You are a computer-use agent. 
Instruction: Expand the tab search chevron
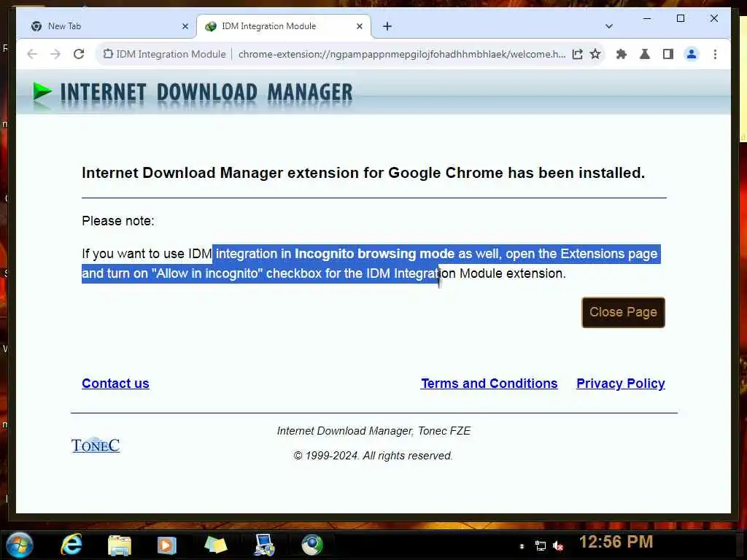pyautogui.click(x=609, y=26)
